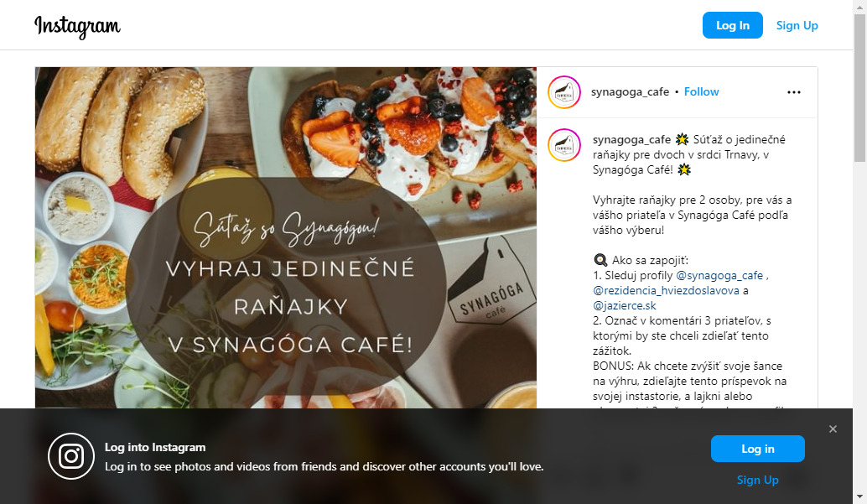
Task: Open the @synagoga_cafe mention in caption
Action: pos(719,276)
